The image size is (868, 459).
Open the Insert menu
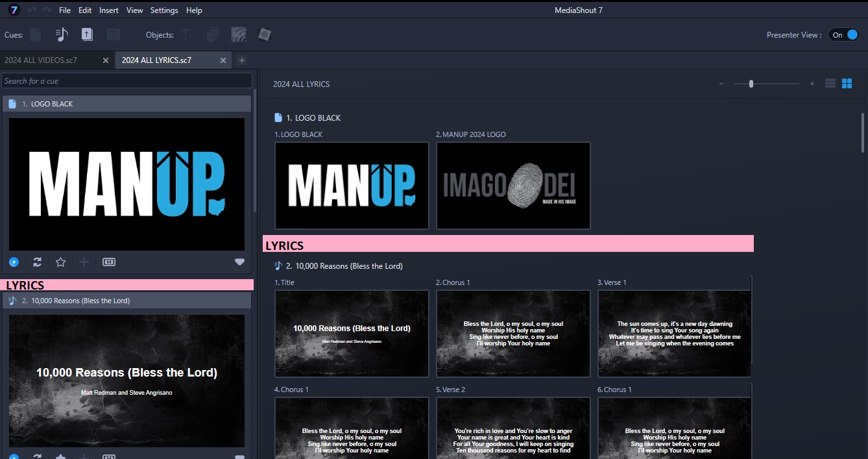pyautogui.click(x=109, y=10)
